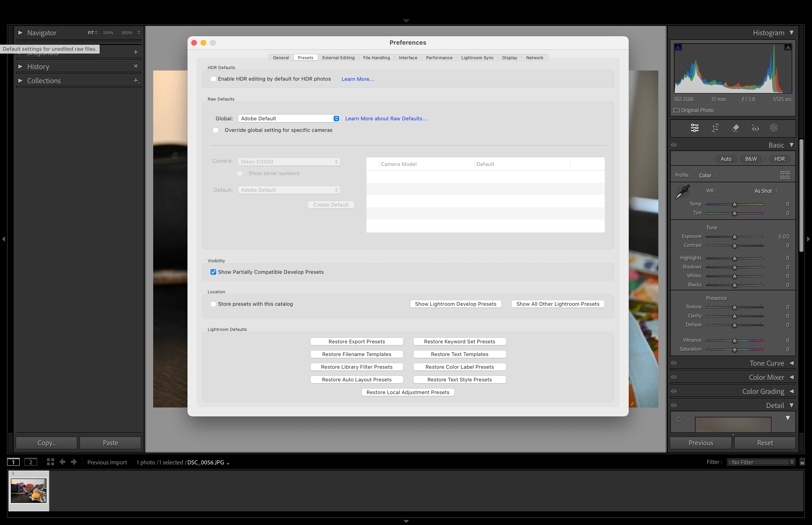The width and height of the screenshot is (812, 525).
Task: Select the Edit sliders tool icon
Action: [x=695, y=128]
